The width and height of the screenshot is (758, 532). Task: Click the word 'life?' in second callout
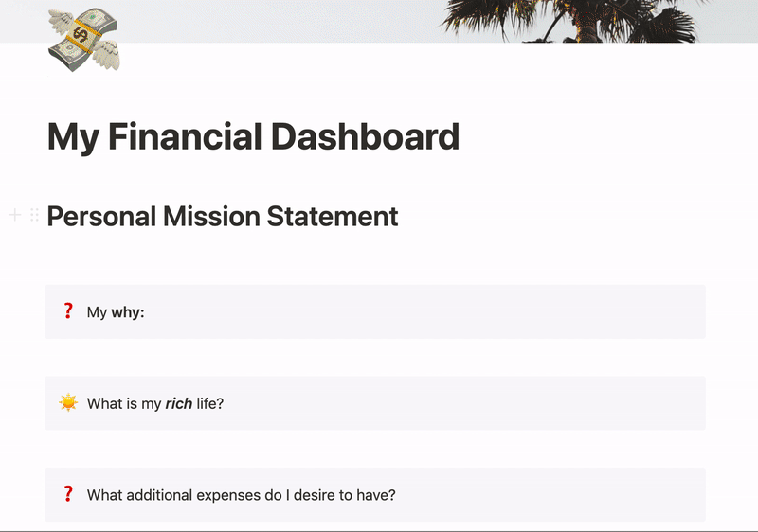(209, 403)
